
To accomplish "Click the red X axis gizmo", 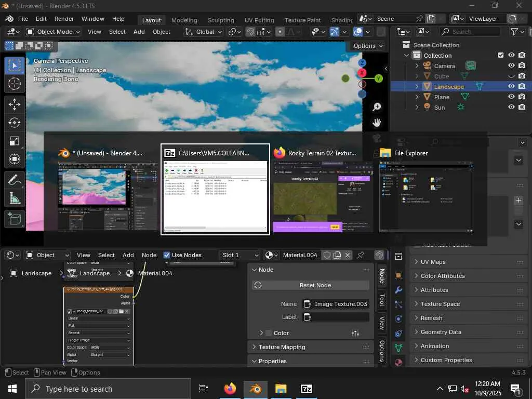I will pos(362,73).
